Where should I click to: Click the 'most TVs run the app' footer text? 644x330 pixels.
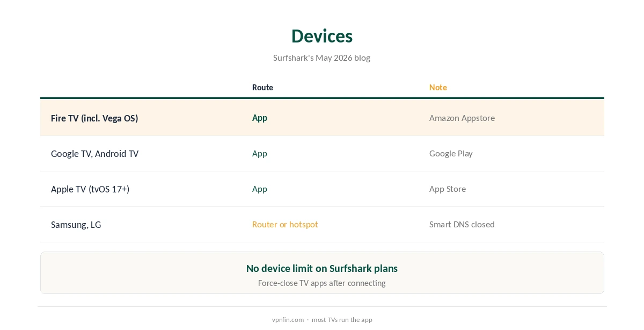coord(342,320)
